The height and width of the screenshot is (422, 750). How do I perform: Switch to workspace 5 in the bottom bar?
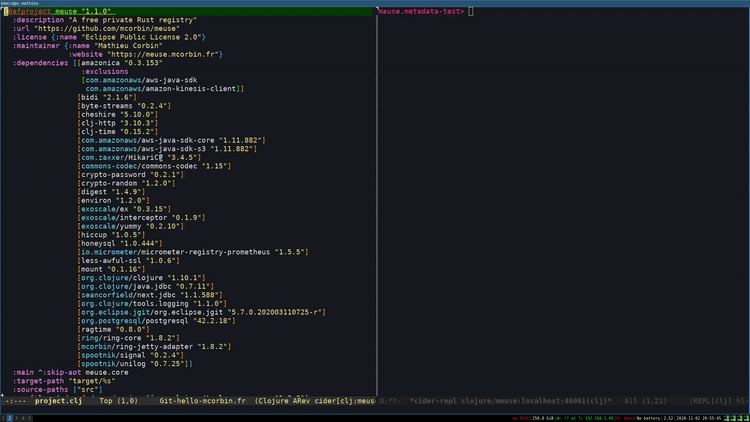(29, 418)
